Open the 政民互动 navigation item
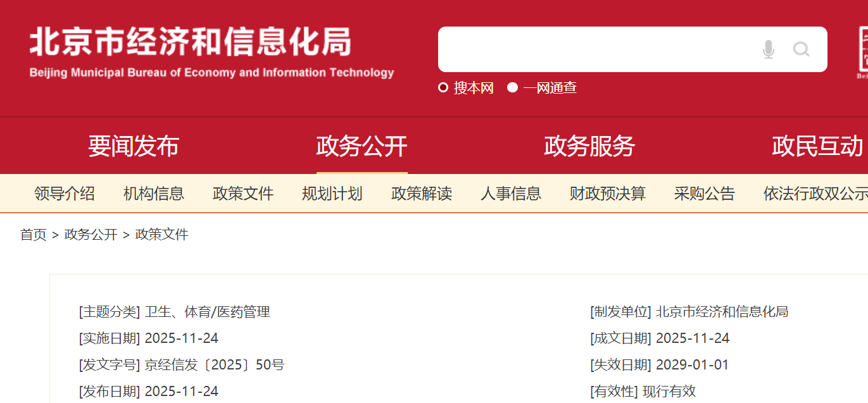Image resolution: width=868 pixels, height=403 pixels. [x=817, y=146]
